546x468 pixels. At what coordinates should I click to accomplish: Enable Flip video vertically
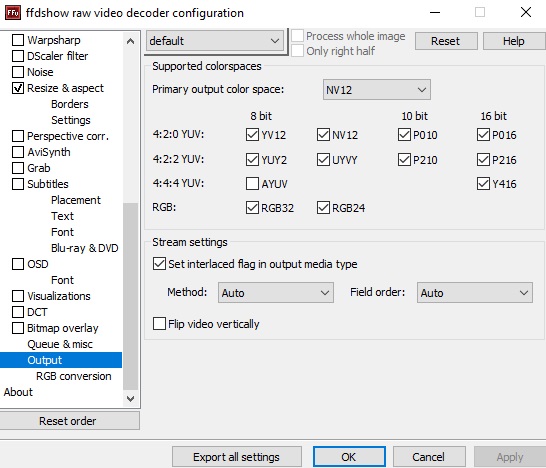[x=159, y=323]
